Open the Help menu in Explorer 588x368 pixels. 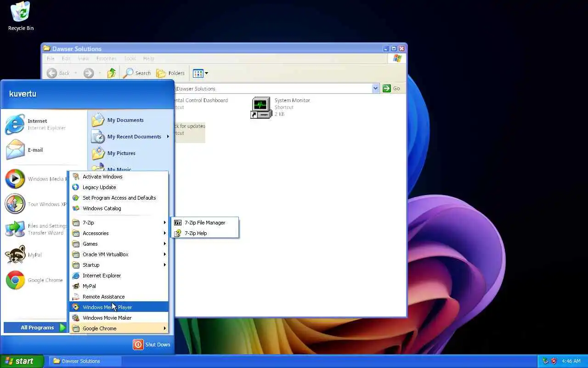click(148, 58)
